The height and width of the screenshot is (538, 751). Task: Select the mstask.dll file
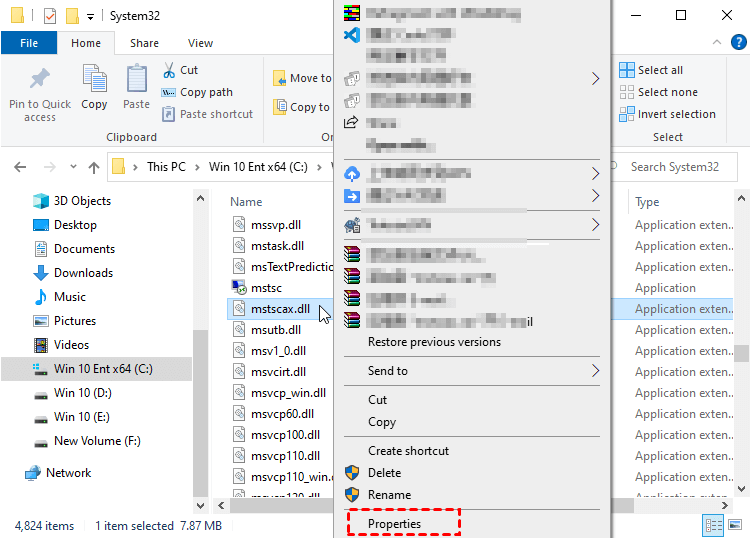(277, 246)
